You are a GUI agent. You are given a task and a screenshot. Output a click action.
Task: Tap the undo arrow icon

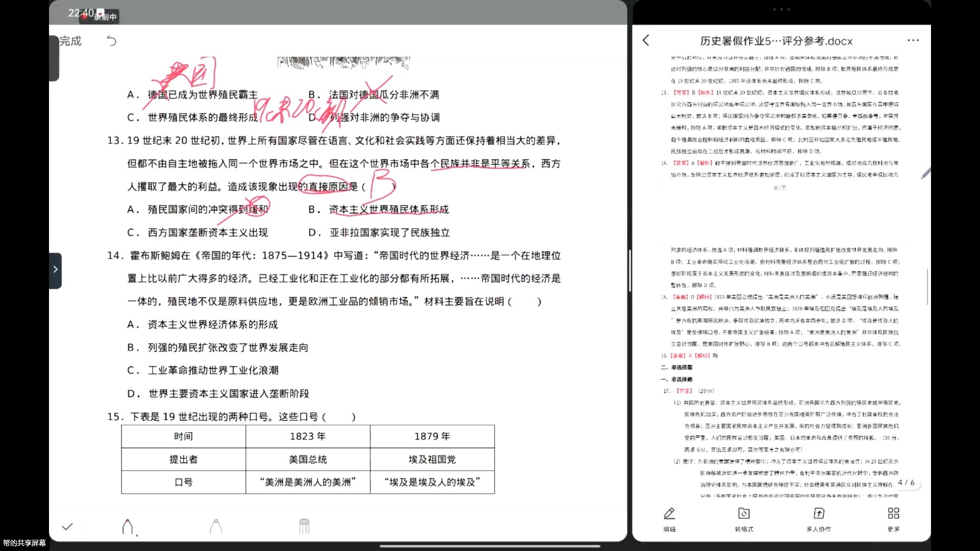(111, 41)
